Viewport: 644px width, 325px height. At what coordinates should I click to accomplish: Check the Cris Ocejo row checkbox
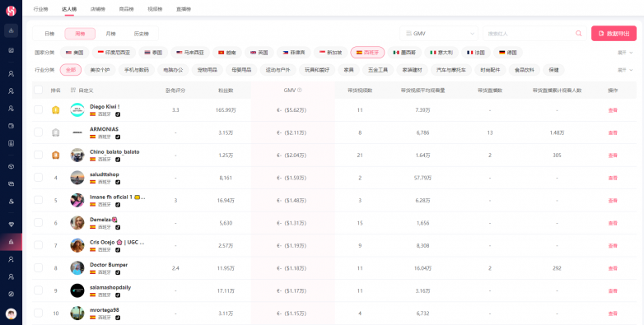pos(38,245)
